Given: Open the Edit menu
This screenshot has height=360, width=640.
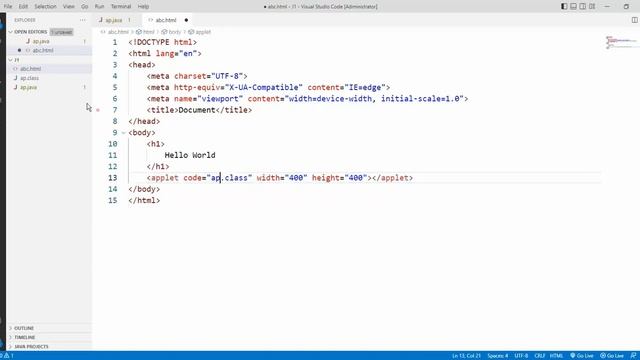Looking at the screenshot, I should 23,7.
